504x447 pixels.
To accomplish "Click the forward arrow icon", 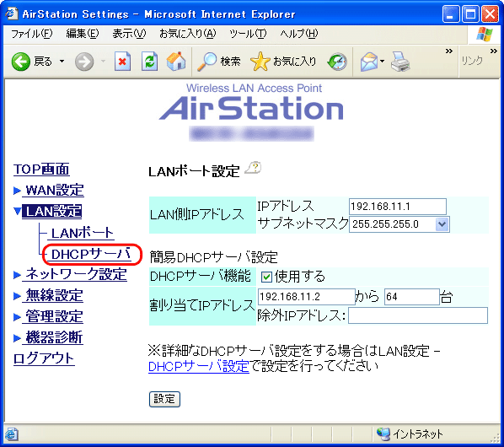I will (84, 61).
